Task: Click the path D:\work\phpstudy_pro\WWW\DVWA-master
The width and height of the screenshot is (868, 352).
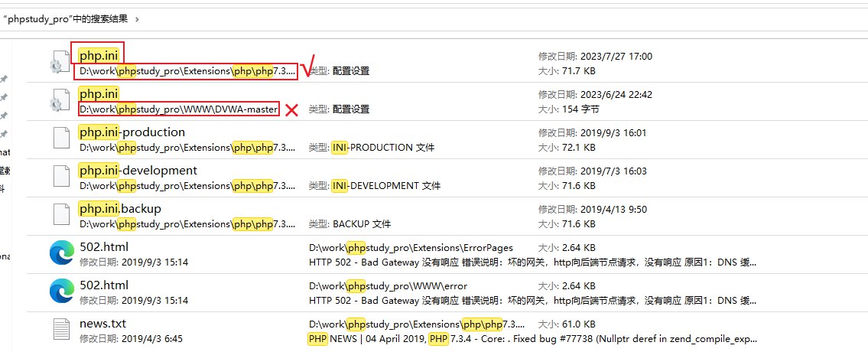Action: (x=178, y=109)
